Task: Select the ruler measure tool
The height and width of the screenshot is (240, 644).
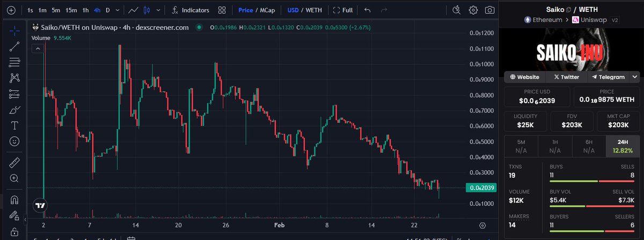Action: (x=14, y=162)
